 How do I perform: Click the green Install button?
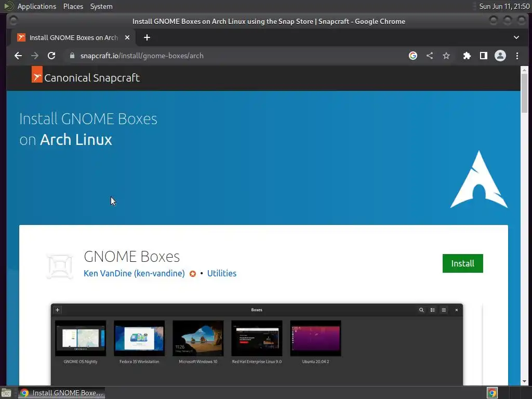coord(462,263)
